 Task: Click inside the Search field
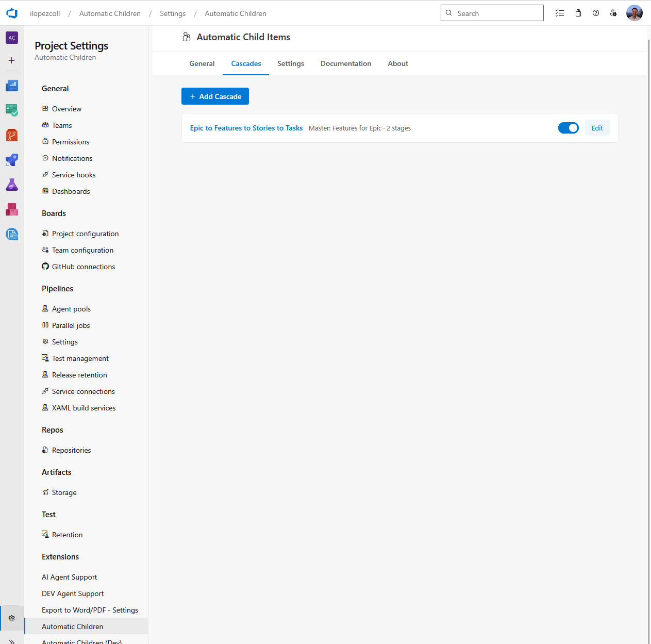pyautogui.click(x=492, y=13)
